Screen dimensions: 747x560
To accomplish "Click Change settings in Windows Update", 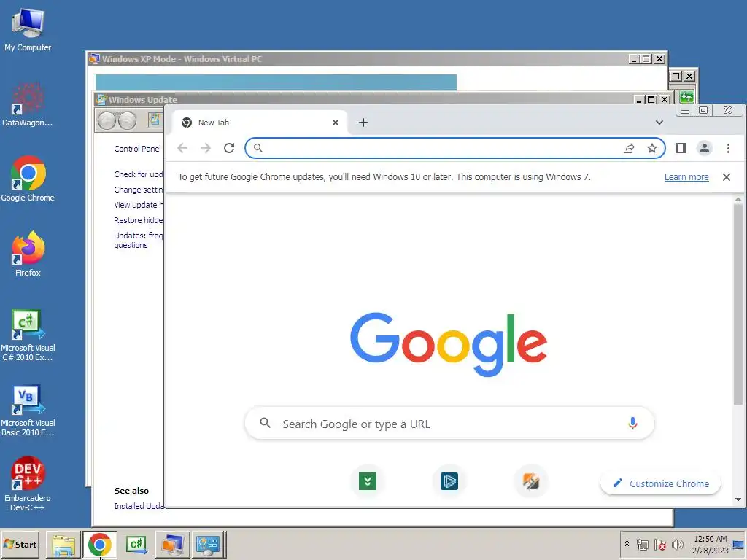I will (138, 190).
